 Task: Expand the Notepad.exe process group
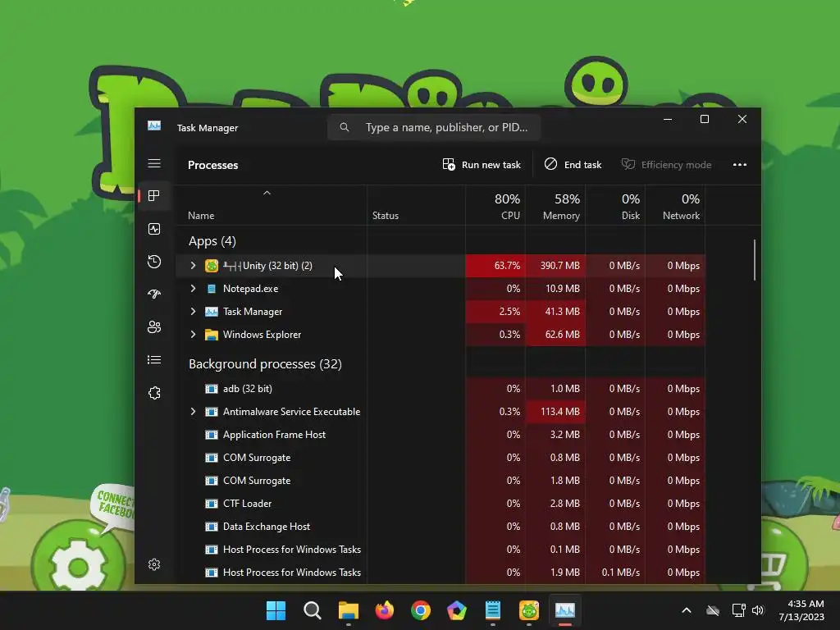[193, 289]
